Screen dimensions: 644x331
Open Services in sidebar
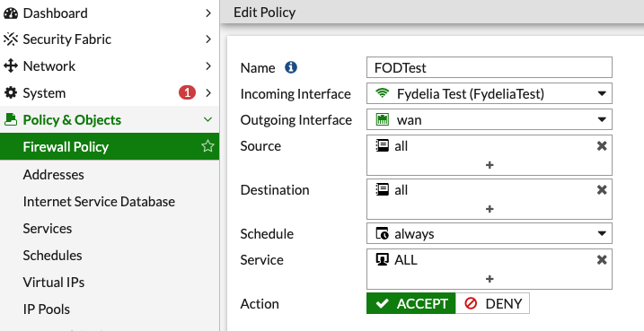click(x=48, y=228)
